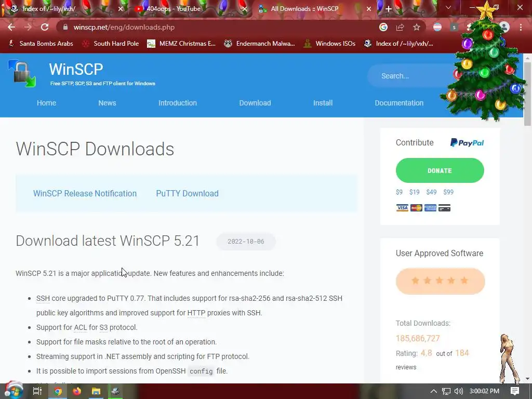Open the South Hard Pole bookmark
Image resolution: width=532 pixels, height=399 pixels.
coord(111,44)
